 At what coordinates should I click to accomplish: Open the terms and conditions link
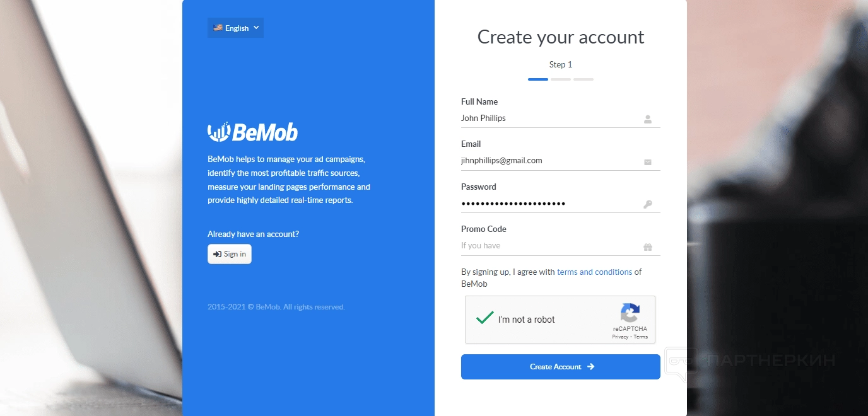click(594, 272)
